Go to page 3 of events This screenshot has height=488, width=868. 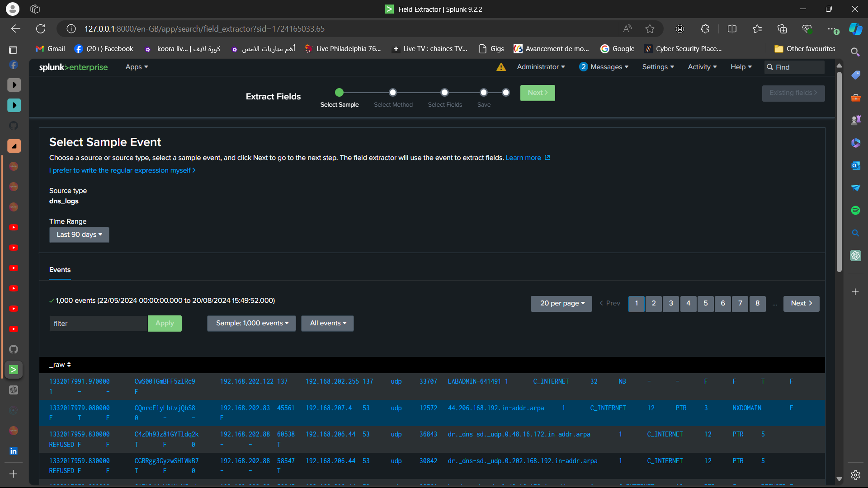tap(671, 304)
